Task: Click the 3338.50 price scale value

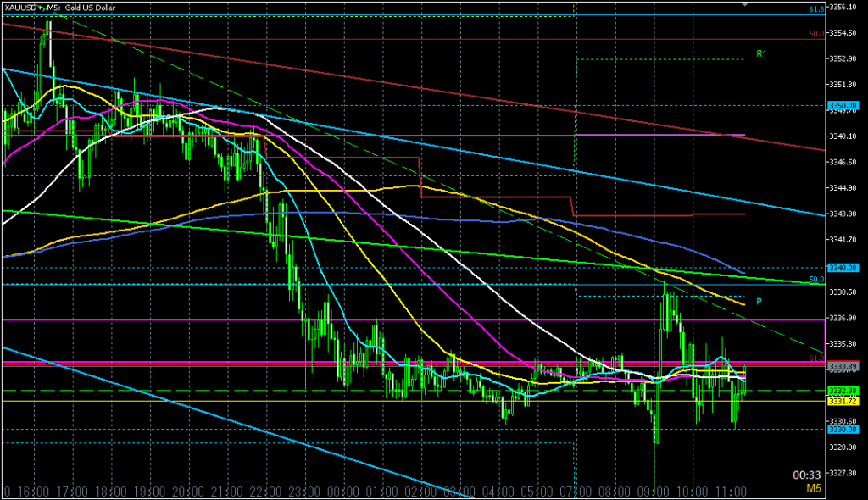Action: [843, 292]
